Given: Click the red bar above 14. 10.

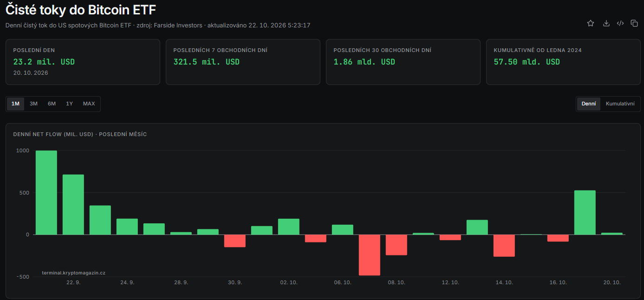Looking at the screenshot, I should (504, 245).
